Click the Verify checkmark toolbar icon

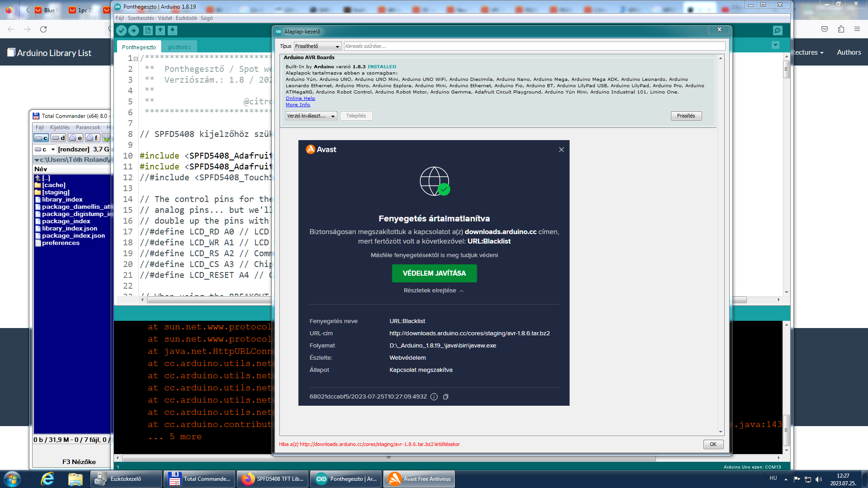coord(121,30)
